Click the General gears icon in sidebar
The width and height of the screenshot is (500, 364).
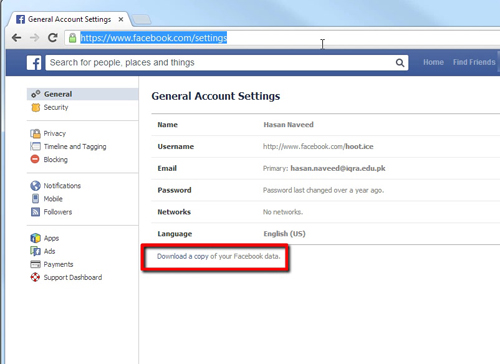click(x=36, y=94)
